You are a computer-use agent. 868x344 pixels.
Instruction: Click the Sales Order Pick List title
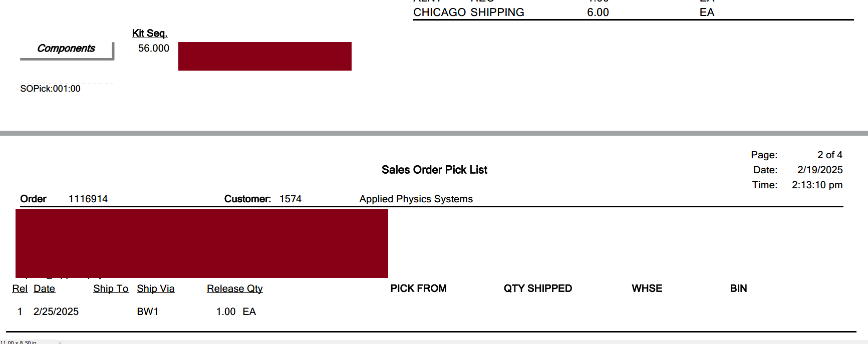coord(434,170)
